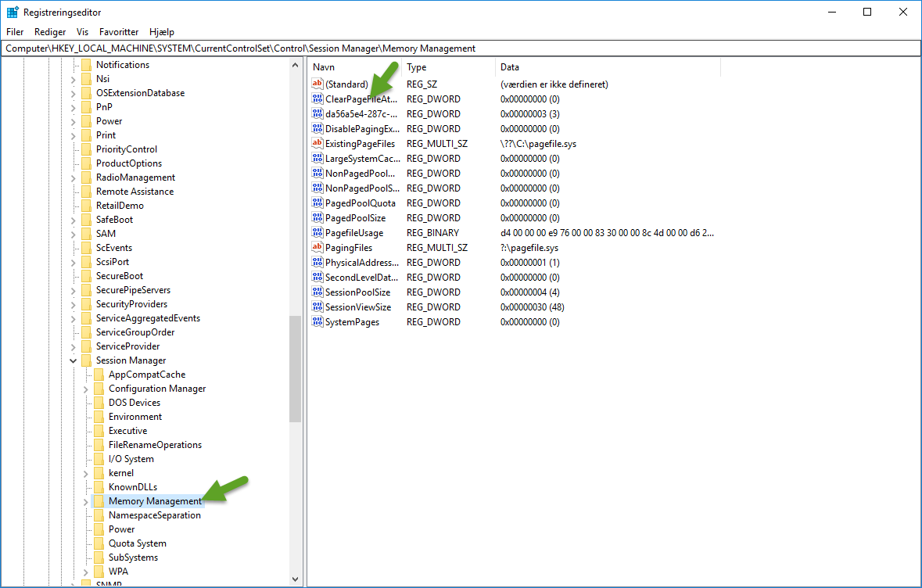Screen dimensions: 922x588
Task: Select the ProductOptions key
Action: click(129, 163)
